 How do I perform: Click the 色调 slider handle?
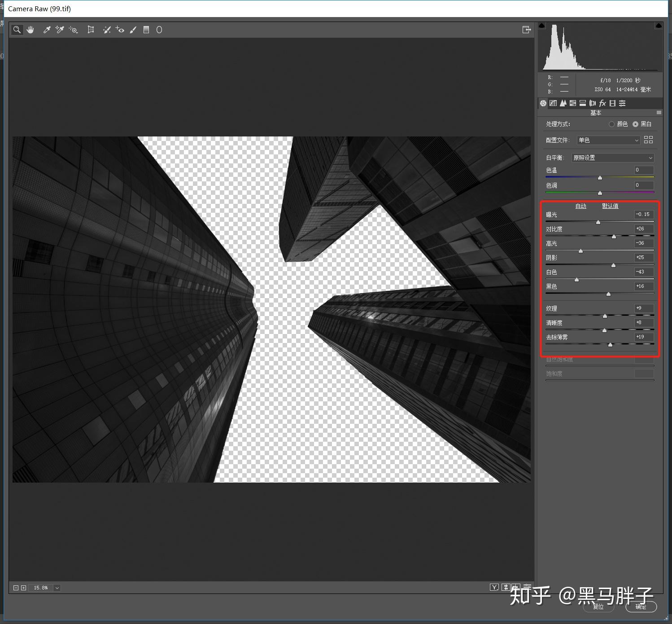pyautogui.click(x=600, y=193)
